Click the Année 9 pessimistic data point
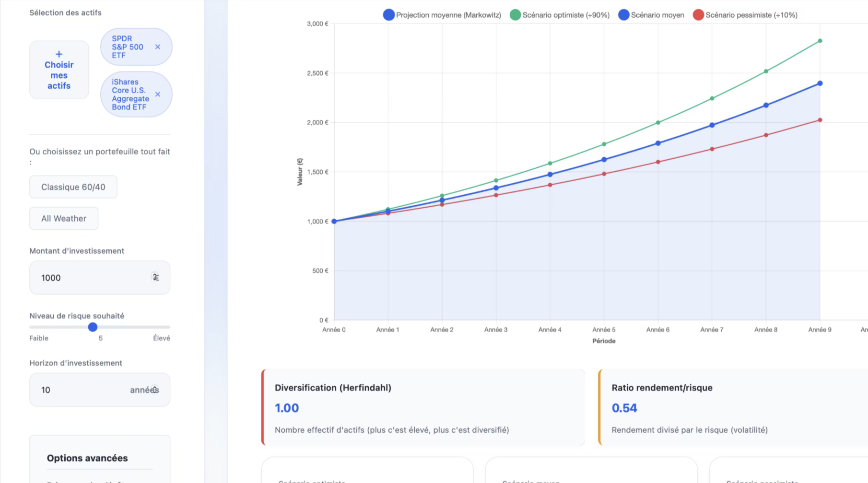The height and width of the screenshot is (483, 868). (x=820, y=120)
